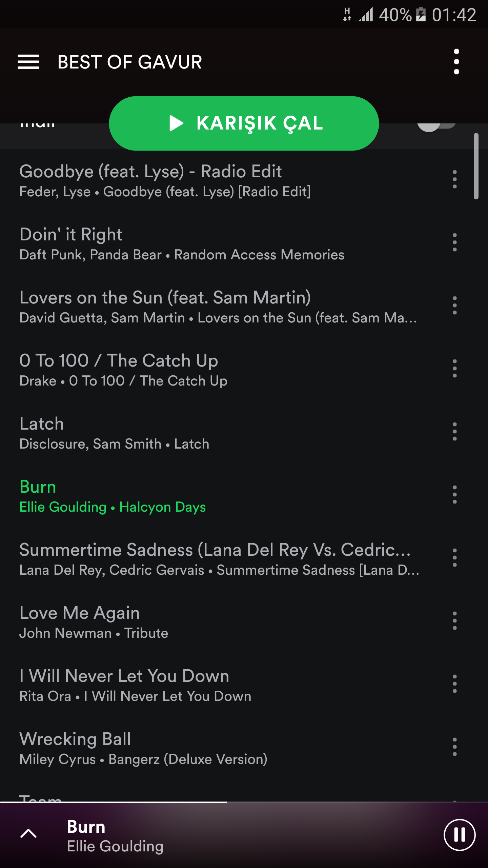The height and width of the screenshot is (868, 488).
Task: Open options for Summertime Sadness track
Action: [x=455, y=558]
